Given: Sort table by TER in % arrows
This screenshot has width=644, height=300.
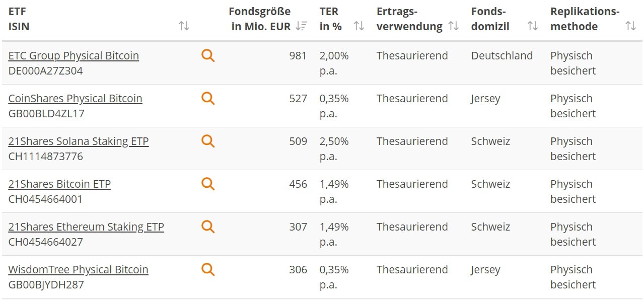Looking at the screenshot, I should (359, 26).
